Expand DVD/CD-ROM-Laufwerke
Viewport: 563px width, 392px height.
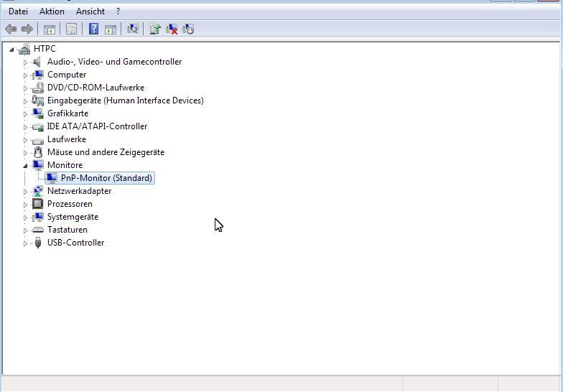pyautogui.click(x=25, y=88)
